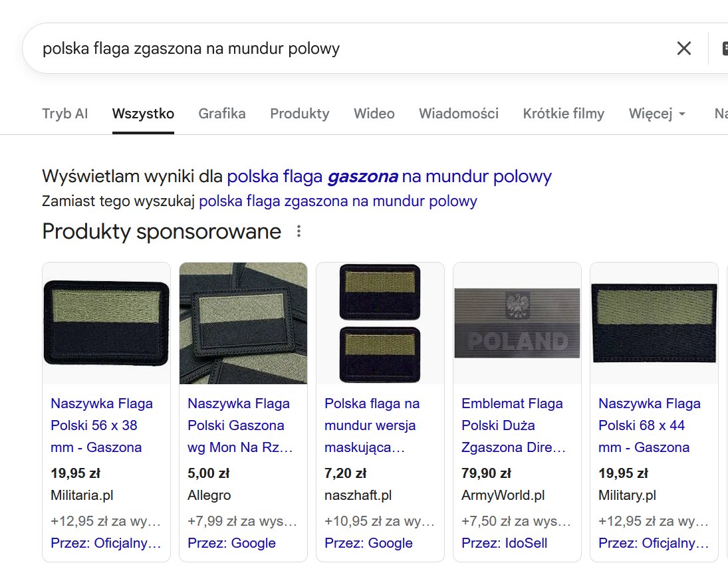Click '+7,50 zł za wys…' shipping text
This screenshot has width=728, height=573.
pyautogui.click(x=517, y=521)
